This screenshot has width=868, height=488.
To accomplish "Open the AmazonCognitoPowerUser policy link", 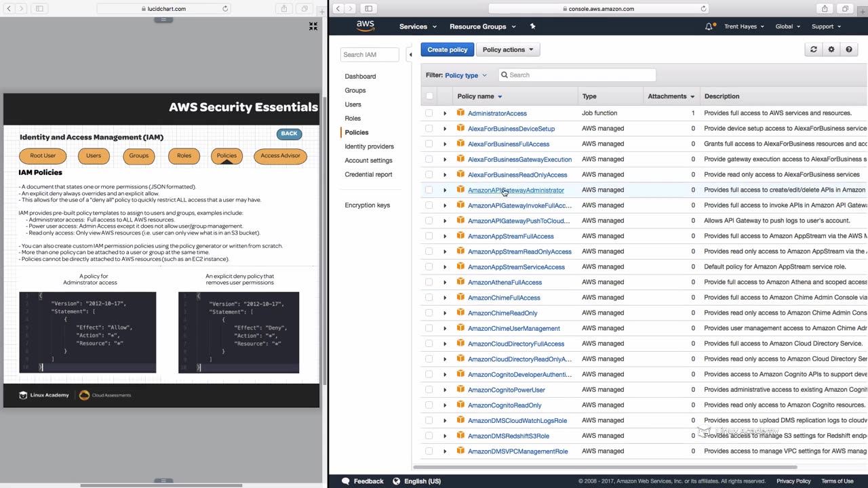I will point(507,390).
